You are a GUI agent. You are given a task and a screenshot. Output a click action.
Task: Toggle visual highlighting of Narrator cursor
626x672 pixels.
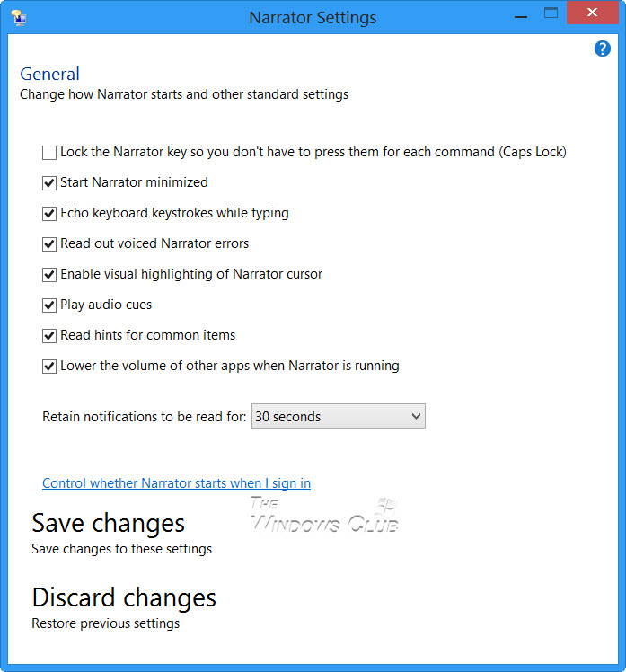tap(49, 274)
